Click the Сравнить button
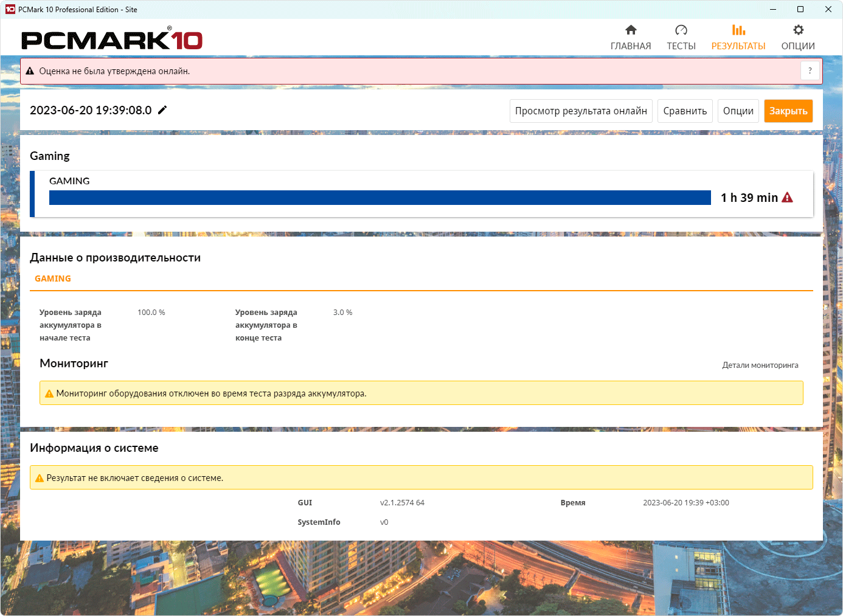The image size is (843, 616). click(x=685, y=111)
